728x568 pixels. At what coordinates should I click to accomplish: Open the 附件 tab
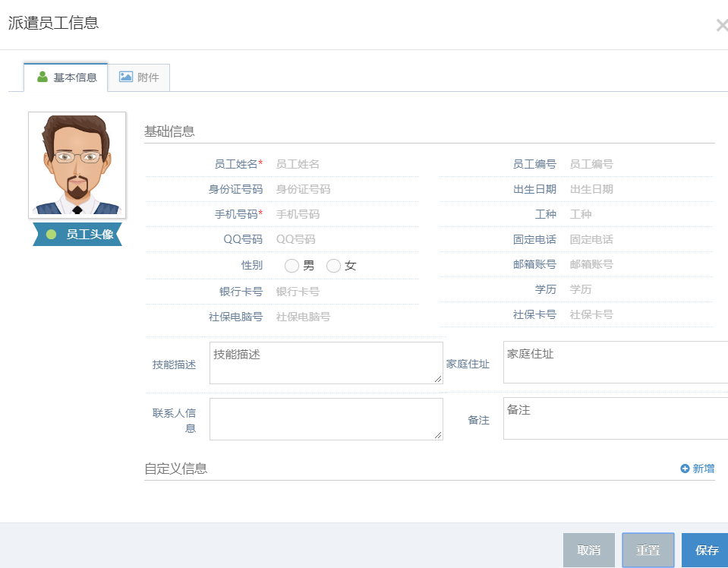click(139, 77)
